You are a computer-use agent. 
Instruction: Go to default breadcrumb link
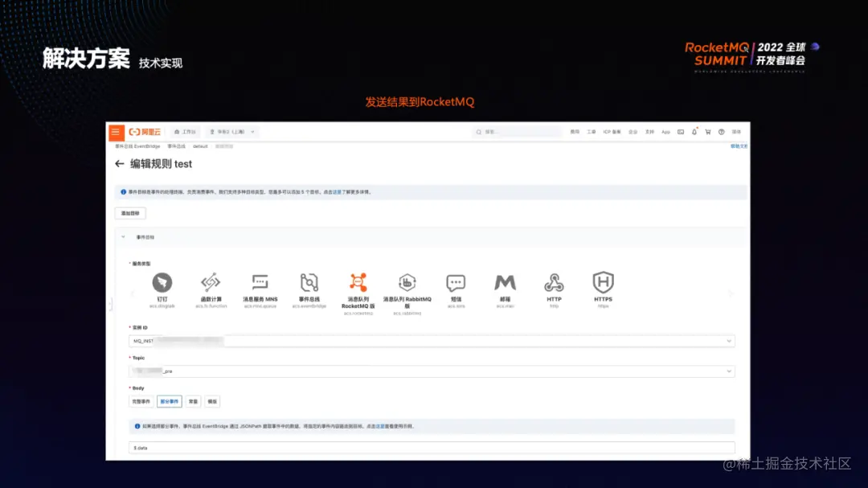coord(200,146)
